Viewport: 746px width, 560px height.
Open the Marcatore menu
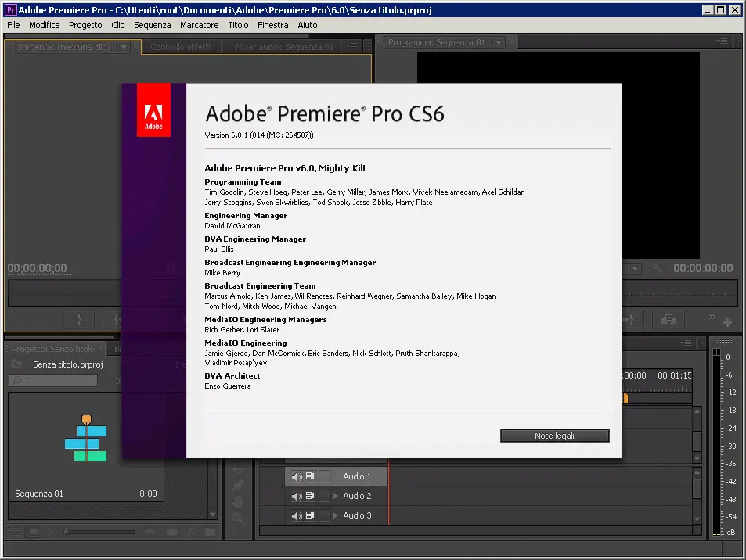[200, 25]
